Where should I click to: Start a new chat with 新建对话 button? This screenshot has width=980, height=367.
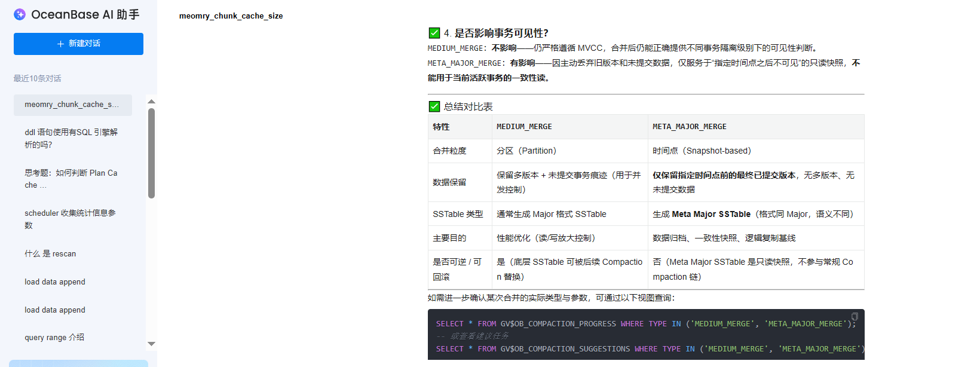[x=78, y=44]
